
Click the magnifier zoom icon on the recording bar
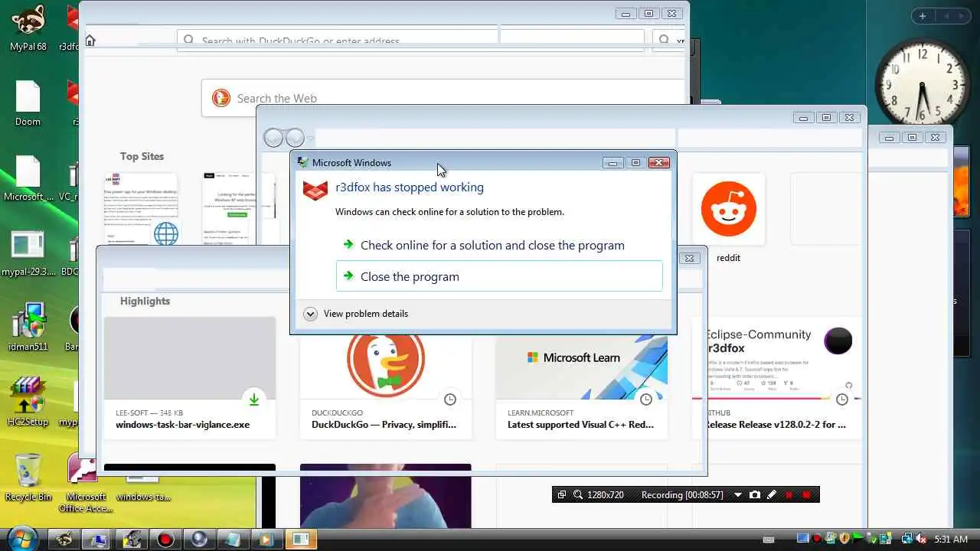click(x=578, y=495)
